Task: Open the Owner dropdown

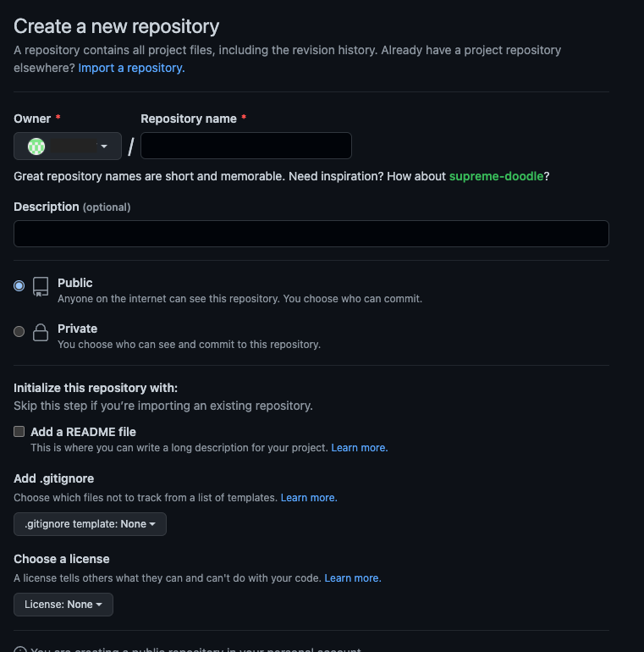Action: tap(68, 146)
